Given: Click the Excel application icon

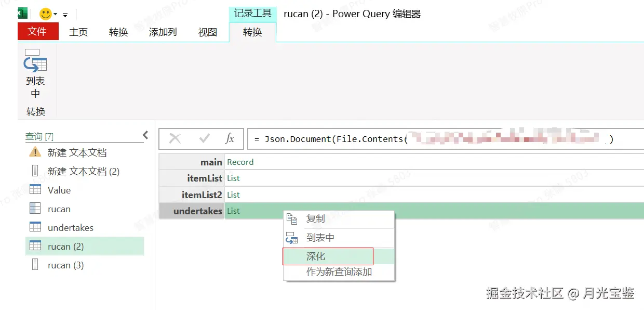Looking at the screenshot, I should click(22, 13).
